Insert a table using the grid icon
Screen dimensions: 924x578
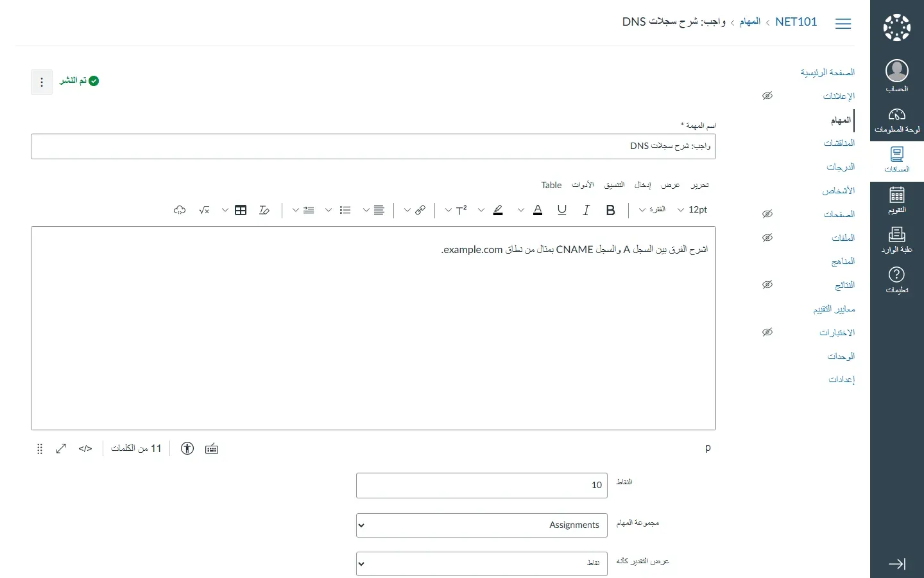(241, 210)
